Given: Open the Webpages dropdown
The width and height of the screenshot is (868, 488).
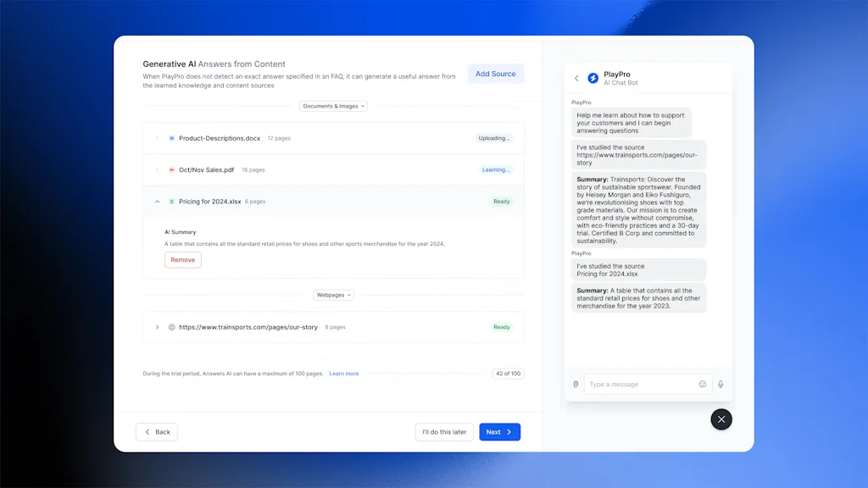Looking at the screenshot, I should pyautogui.click(x=333, y=294).
